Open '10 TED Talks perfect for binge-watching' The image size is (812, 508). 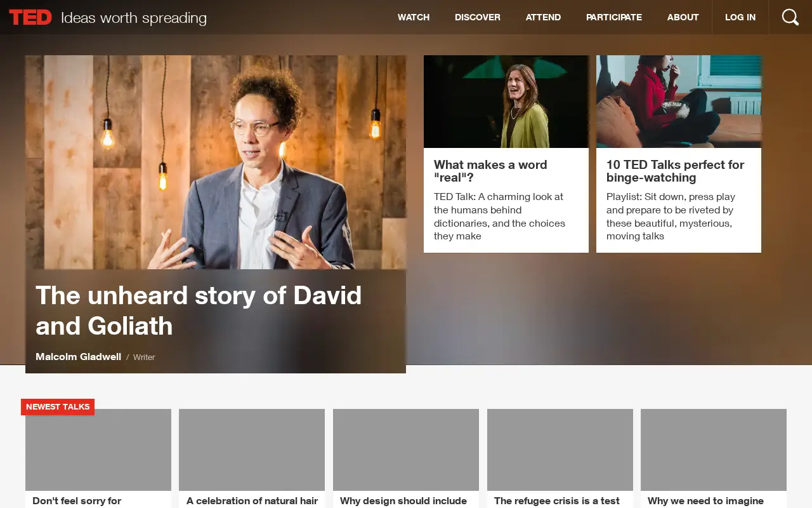click(x=675, y=171)
